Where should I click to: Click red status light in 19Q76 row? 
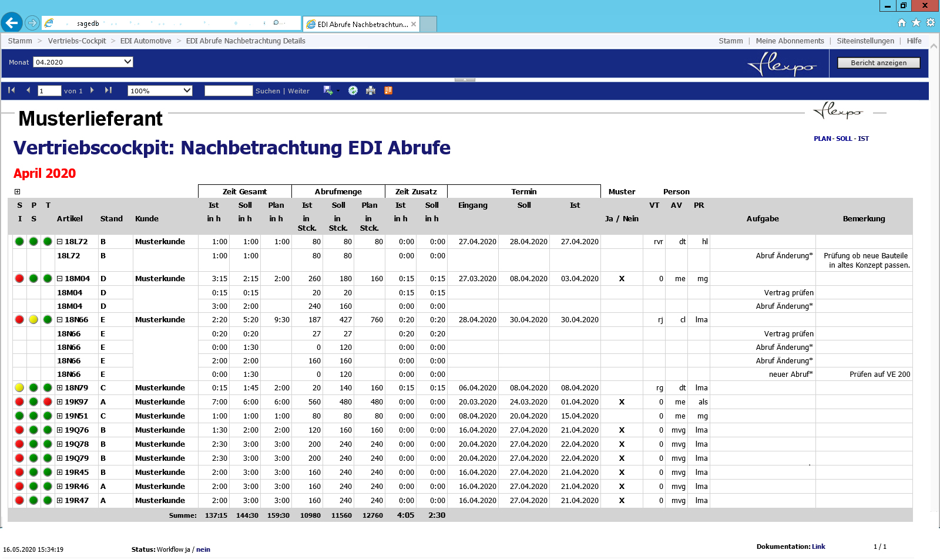click(x=19, y=430)
